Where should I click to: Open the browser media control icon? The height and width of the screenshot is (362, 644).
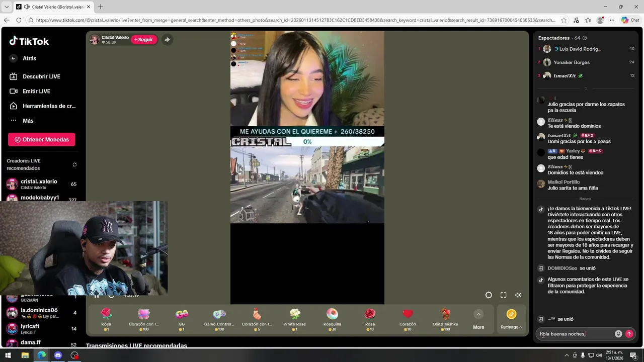click(577, 20)
